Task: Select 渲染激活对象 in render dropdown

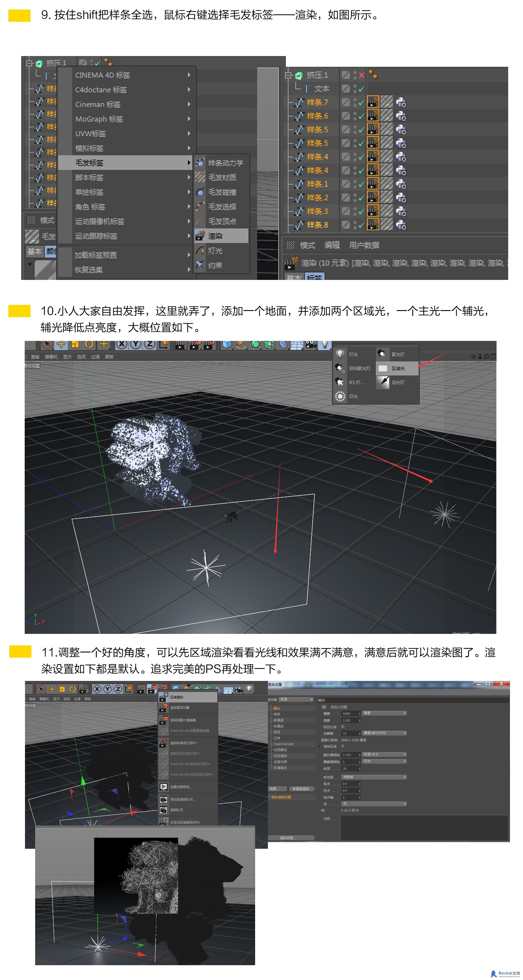Action: 188,708
